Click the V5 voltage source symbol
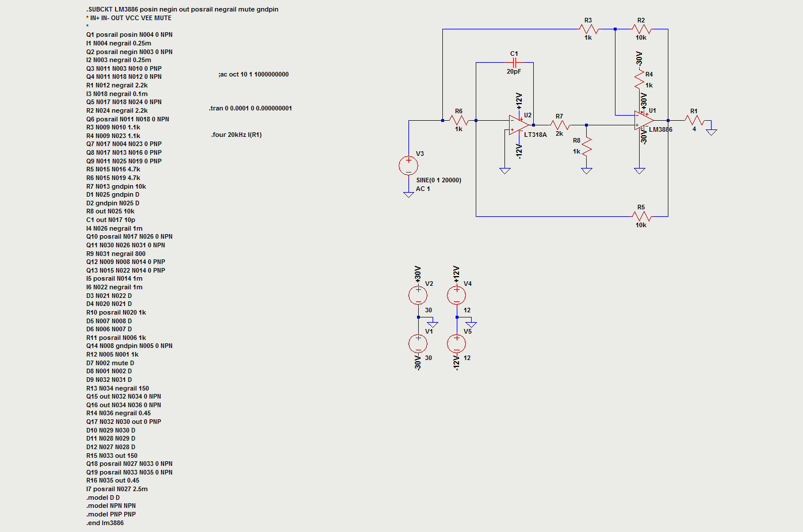Image resolution: width=803 pixels, height=532 pixels. tap(457, 343)
